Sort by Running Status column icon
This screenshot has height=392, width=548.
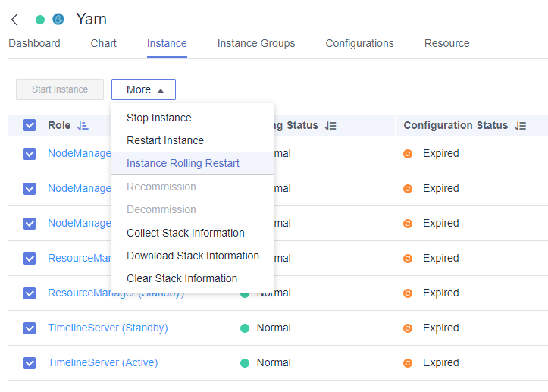point(330,126)
